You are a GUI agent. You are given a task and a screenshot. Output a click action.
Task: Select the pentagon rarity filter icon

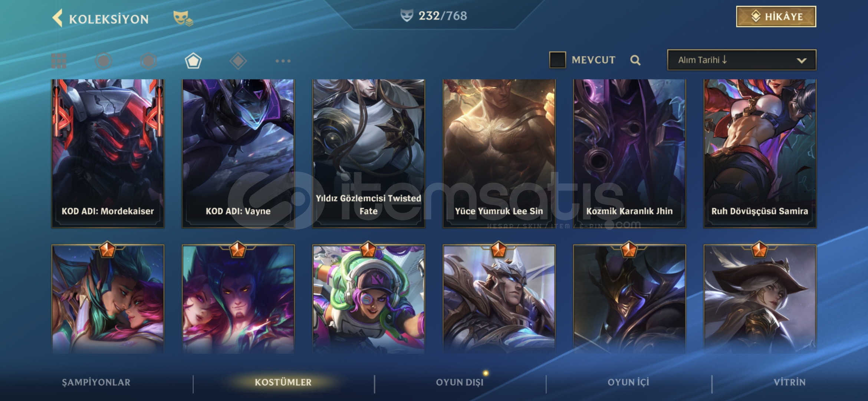click(193, 61)
